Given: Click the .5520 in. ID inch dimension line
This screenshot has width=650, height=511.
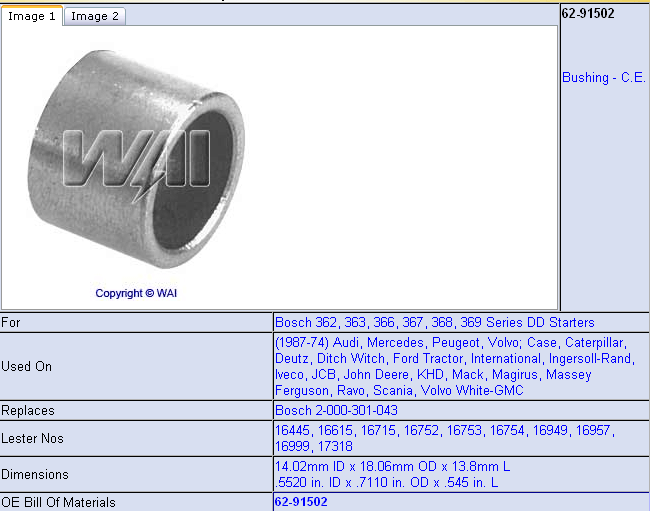Looking at the screenshot, I should [386, 482].
